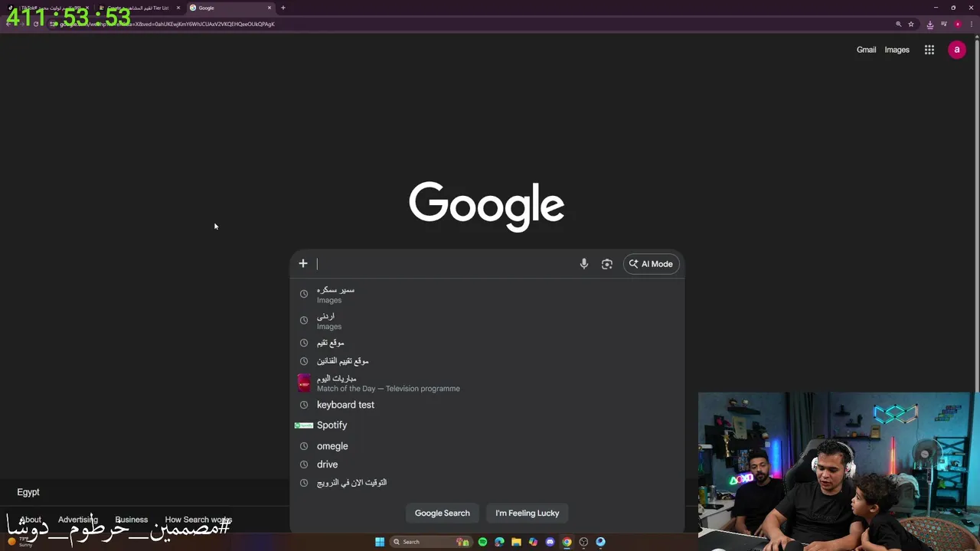Image resolution: width=980 pixels, height=551 pixels.
Task: Open Google Lens image search
Action: (607, 264)
